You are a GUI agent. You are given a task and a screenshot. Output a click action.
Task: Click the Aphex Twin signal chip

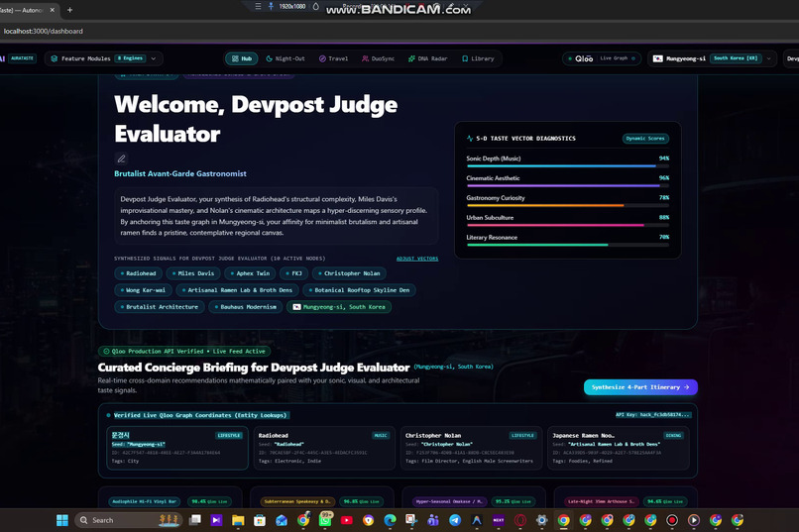pos(250,273)
